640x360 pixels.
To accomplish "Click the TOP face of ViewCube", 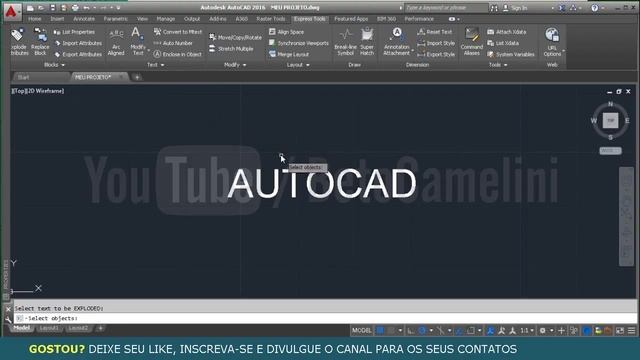I will tap(610, 120).
